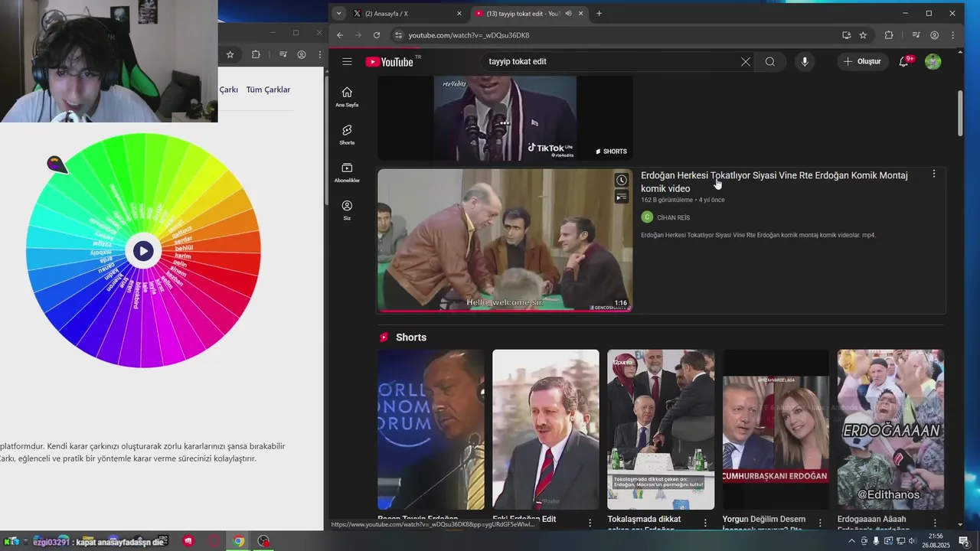The width and height of the screenshot is (980, 551).
Task: Open options for Eski Erdoğan Edit short
Action: (x=590, y=523)
